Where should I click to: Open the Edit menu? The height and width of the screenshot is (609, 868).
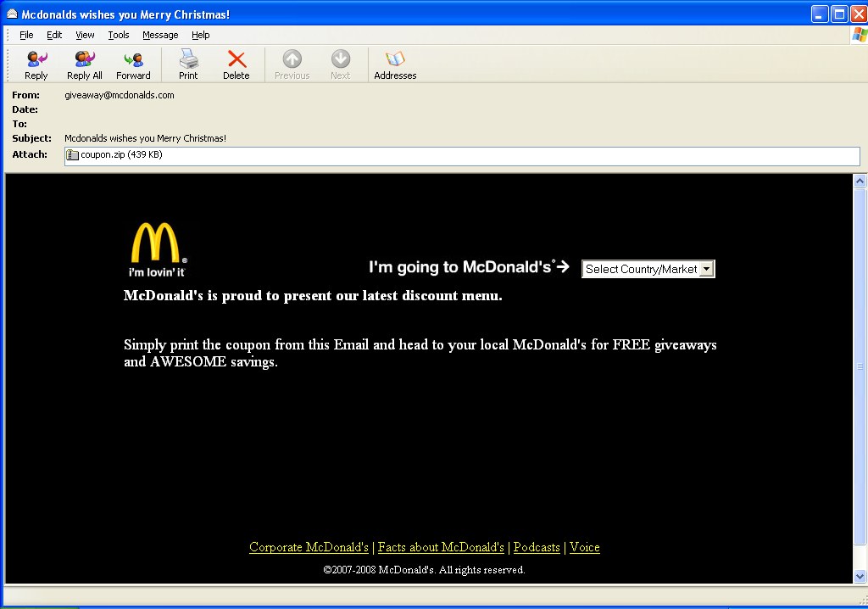53,35
